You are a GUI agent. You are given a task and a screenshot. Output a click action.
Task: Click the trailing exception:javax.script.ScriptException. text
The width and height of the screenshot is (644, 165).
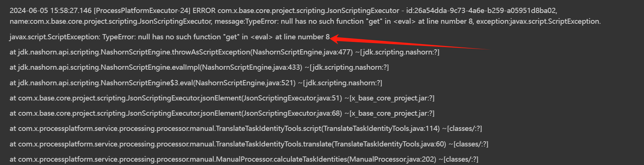coord(538,22)
